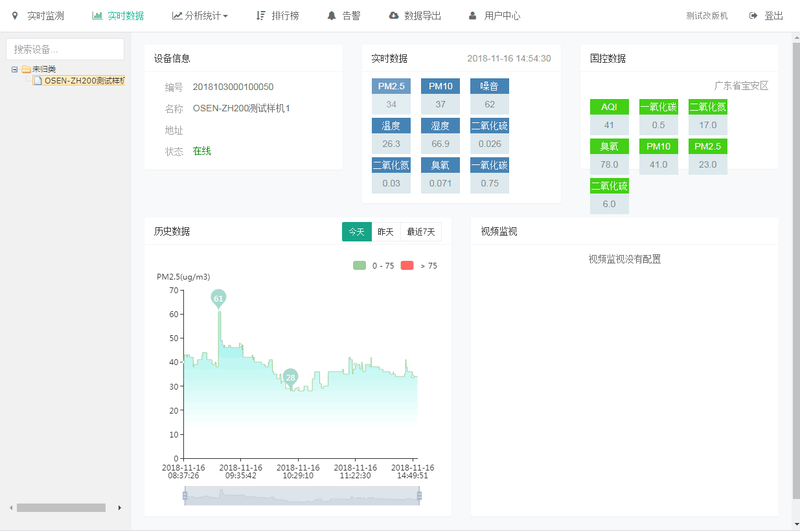
Task: Switch history chart to 最近7天
Action: (x=420, y=232)
